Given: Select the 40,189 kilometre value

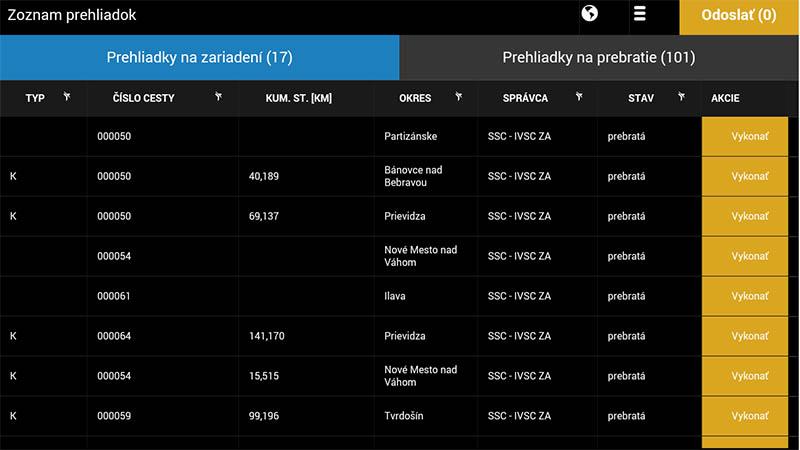Looking at the screenshot, I should (x=264, y=176).
